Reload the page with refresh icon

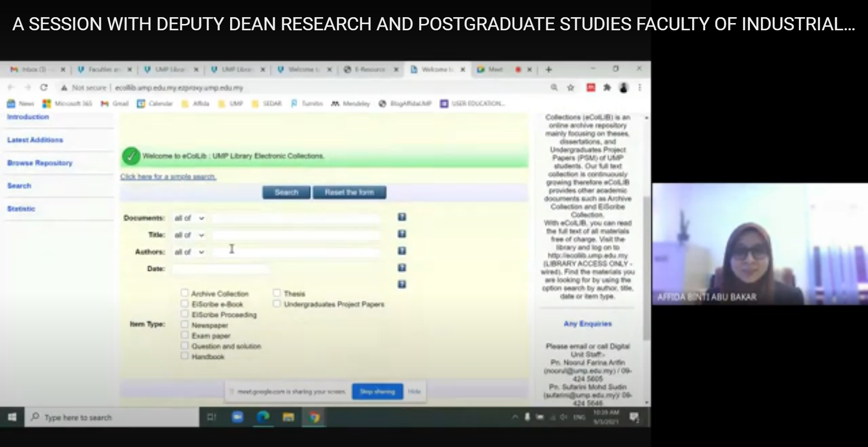click(44, 88)
